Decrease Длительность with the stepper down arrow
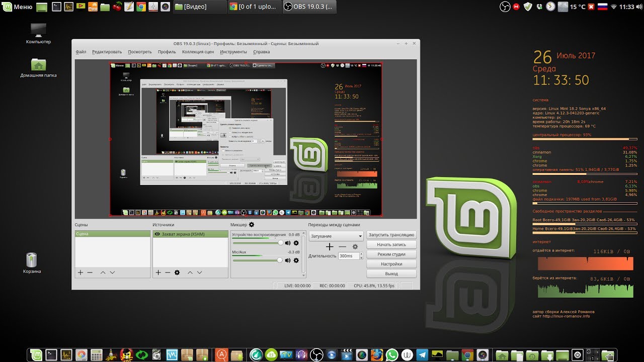Viewport: 644px width, 362px height. [361, 258]
